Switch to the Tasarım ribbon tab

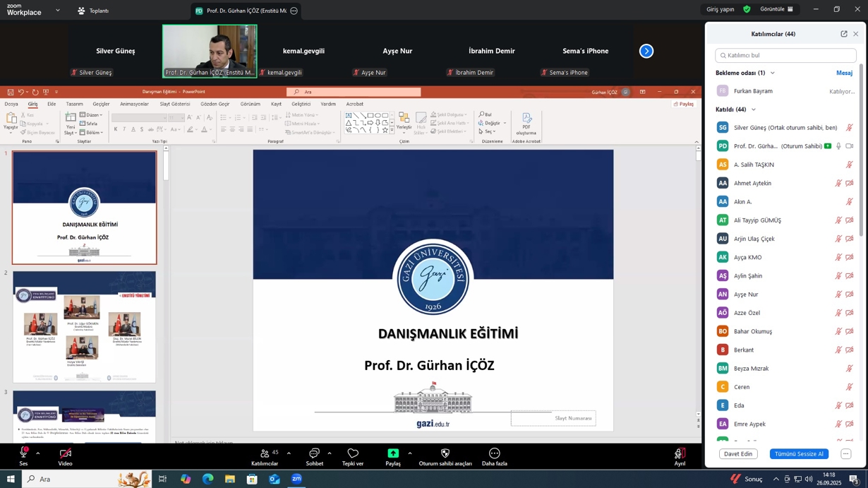74,104
